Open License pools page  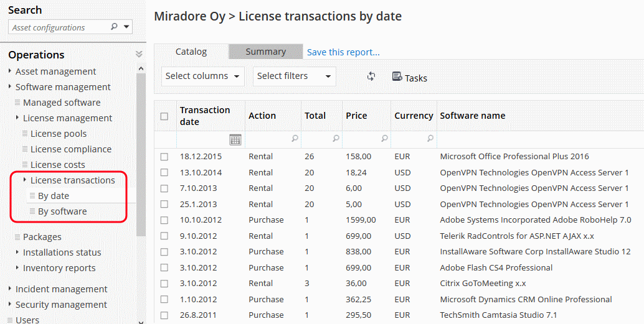[x=59, y=134]
